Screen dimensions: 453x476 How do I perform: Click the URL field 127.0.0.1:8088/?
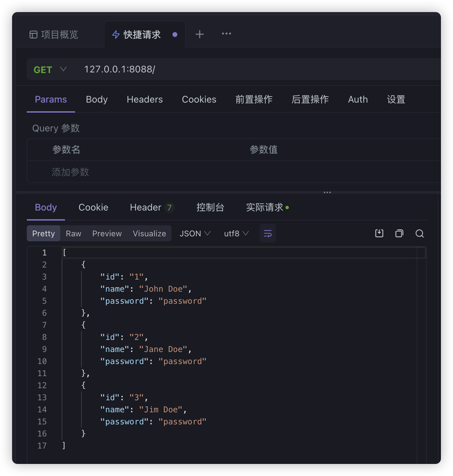[235, 69]
